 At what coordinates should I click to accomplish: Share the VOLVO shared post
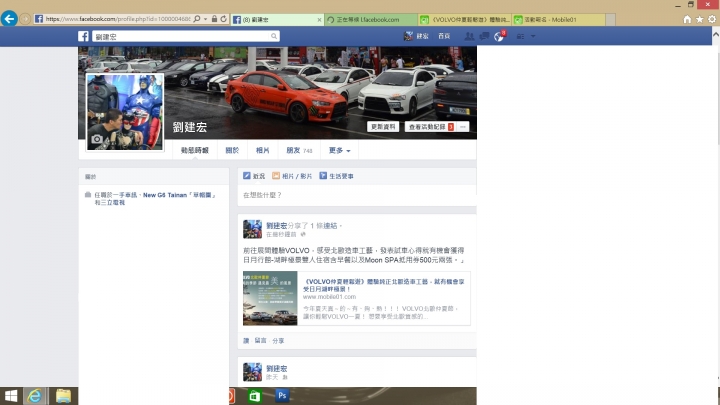[x=278, y=341]
